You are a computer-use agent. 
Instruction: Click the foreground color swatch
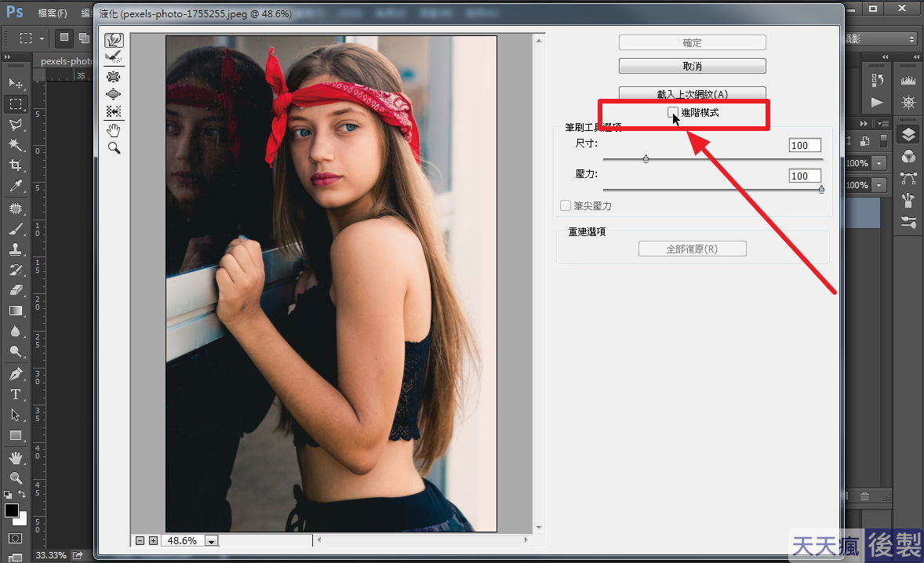11,510
